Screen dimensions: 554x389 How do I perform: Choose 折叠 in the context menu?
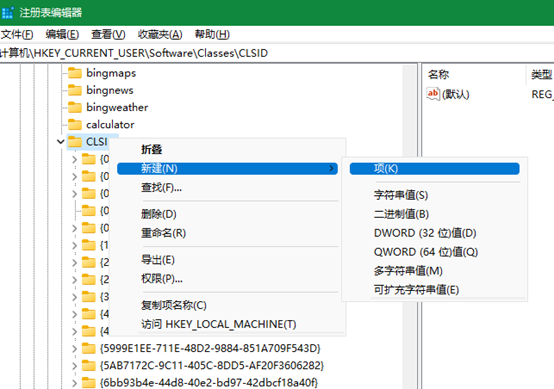[227, 149]
